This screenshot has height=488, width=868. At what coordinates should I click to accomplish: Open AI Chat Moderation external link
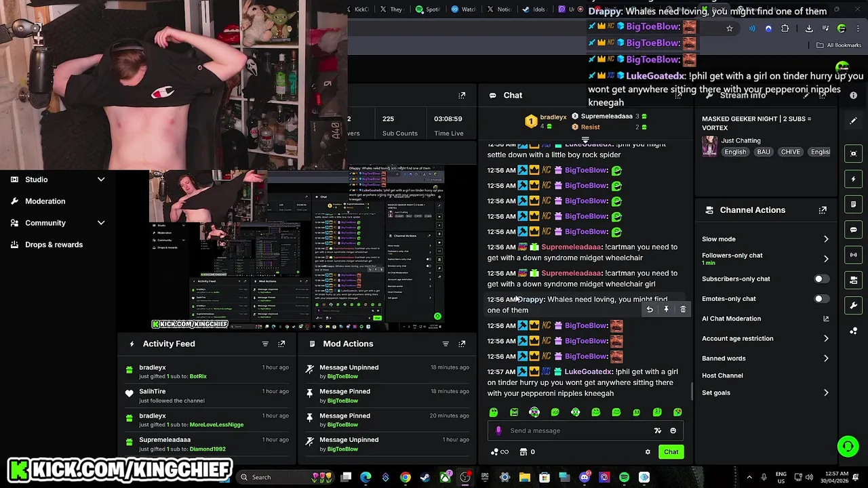pos(826,319)
